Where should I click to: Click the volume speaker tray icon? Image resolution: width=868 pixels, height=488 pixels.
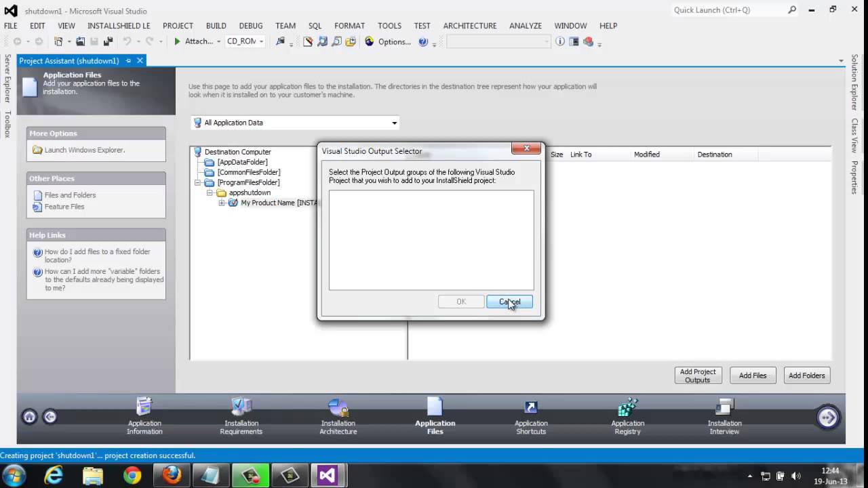tap(796, 476)
